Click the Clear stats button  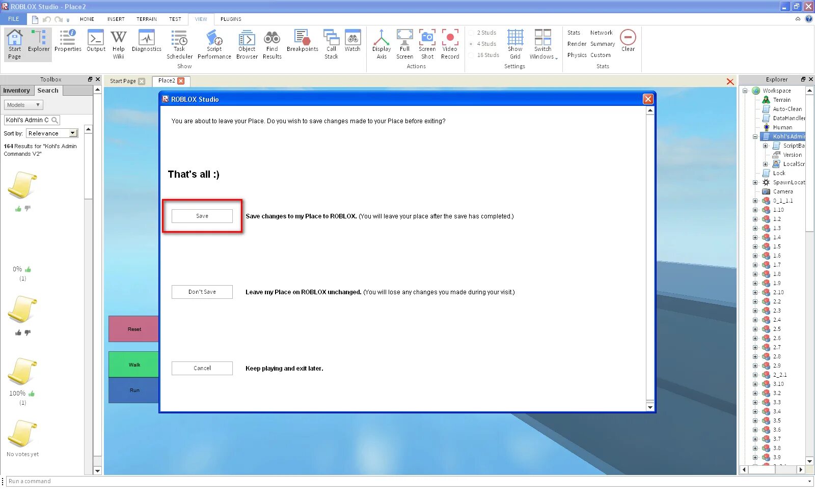point(628,41)
